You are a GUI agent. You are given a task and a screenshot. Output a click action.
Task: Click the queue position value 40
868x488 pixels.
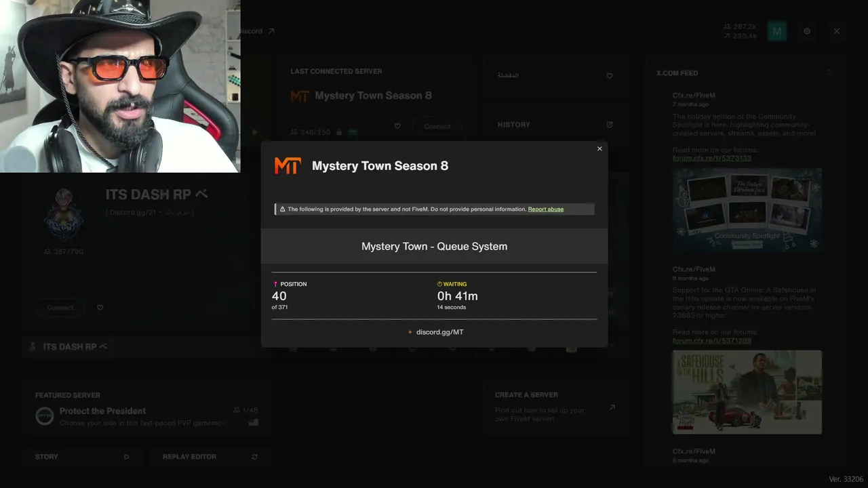[x=279, y=296]
